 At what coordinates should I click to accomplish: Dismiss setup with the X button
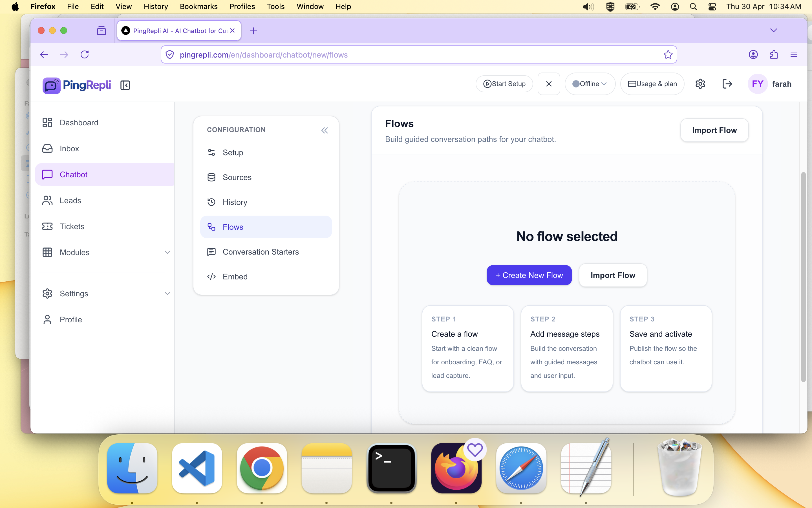[549, 84]
